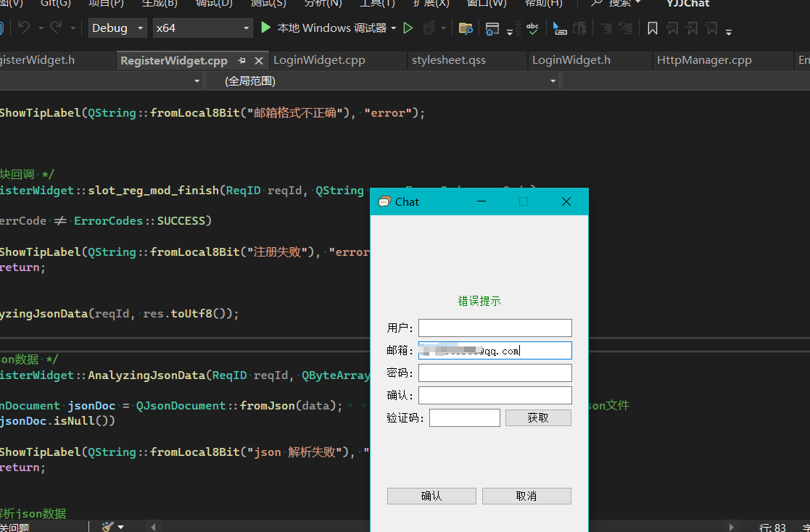The height and width of the screenshot is (532, 810).
Task: Click the abc spell checker icon
Action: click(532, 28)
